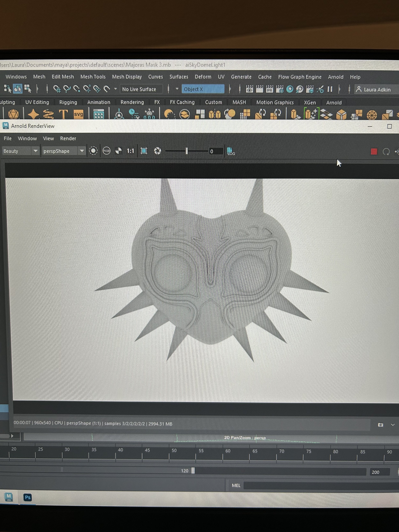Open the File menu in Arnold RenderView
Viewport: 399px width, 532px height.
(8, 138)
